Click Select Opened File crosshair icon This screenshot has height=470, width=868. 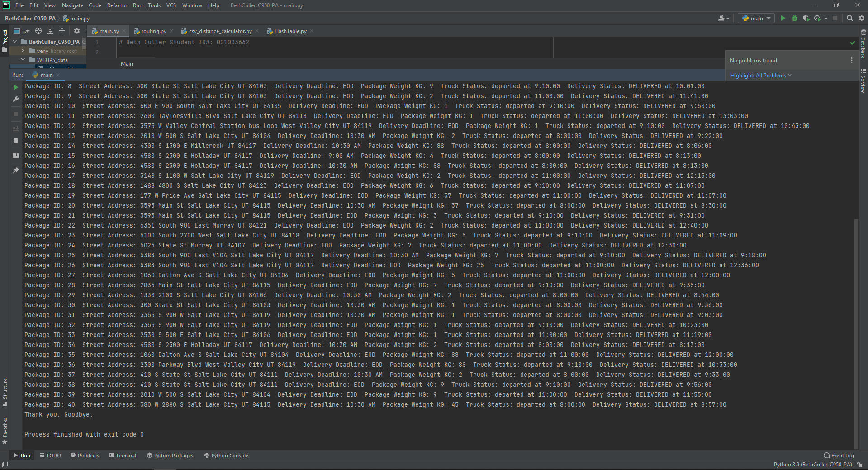click(38, 31)
